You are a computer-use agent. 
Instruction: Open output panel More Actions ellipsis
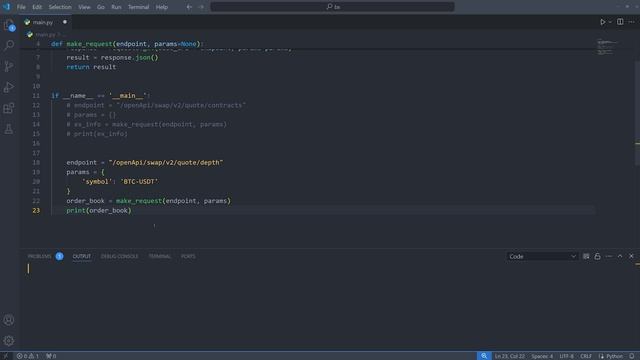(x=609, y=256)
